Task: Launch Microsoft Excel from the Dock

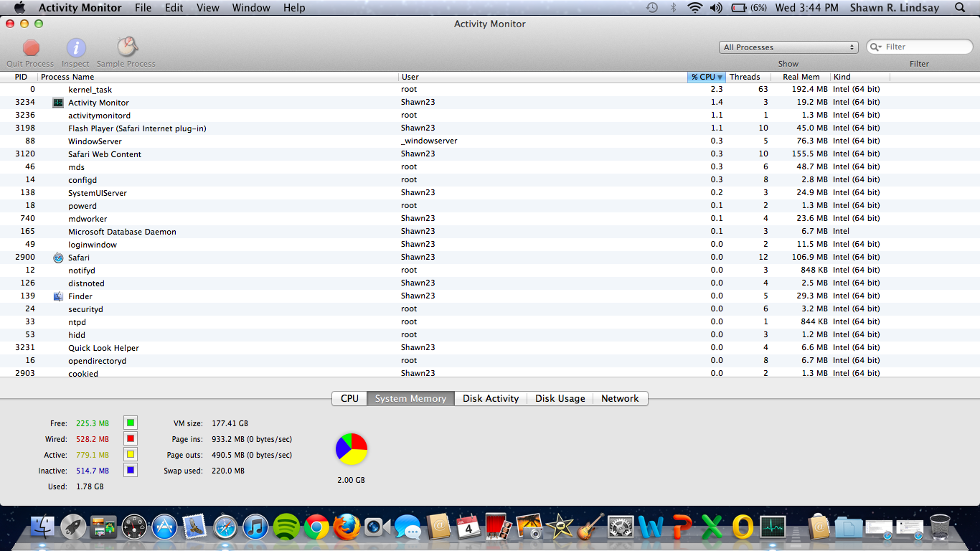Action: coord(712,527)
